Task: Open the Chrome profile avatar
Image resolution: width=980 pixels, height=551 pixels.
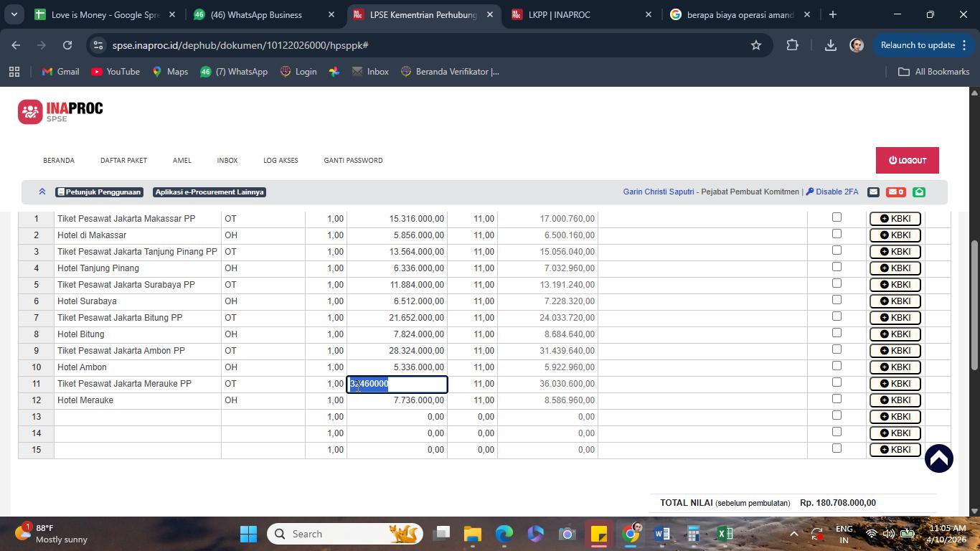Action: (857, 45)
